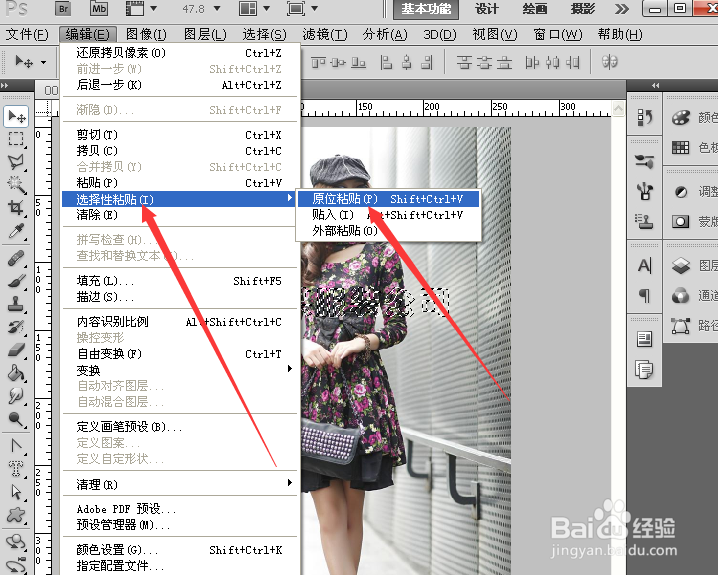718x575 pixels.
Task: Choose 贴入(I) from submenu
Action: coord(388,215)
